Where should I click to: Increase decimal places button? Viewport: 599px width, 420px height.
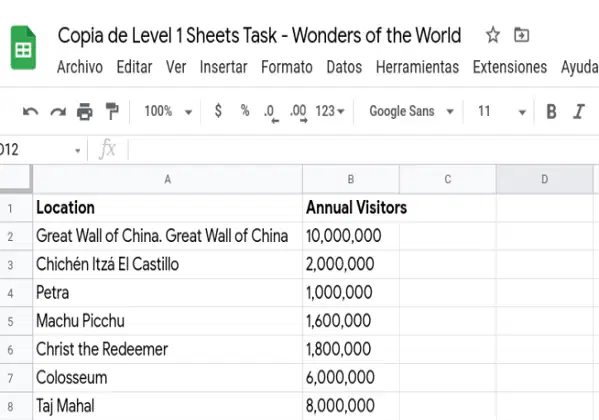pyautogui.click(x=298, y=113)
